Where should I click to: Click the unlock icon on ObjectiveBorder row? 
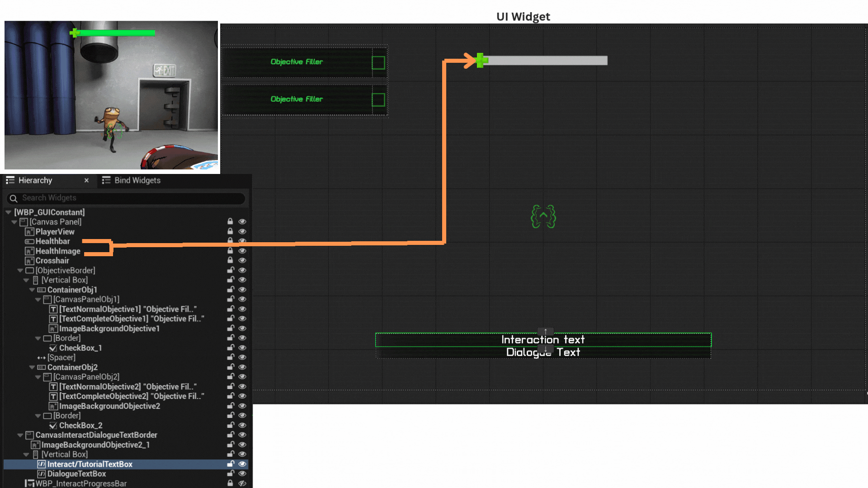coord(231,270)
